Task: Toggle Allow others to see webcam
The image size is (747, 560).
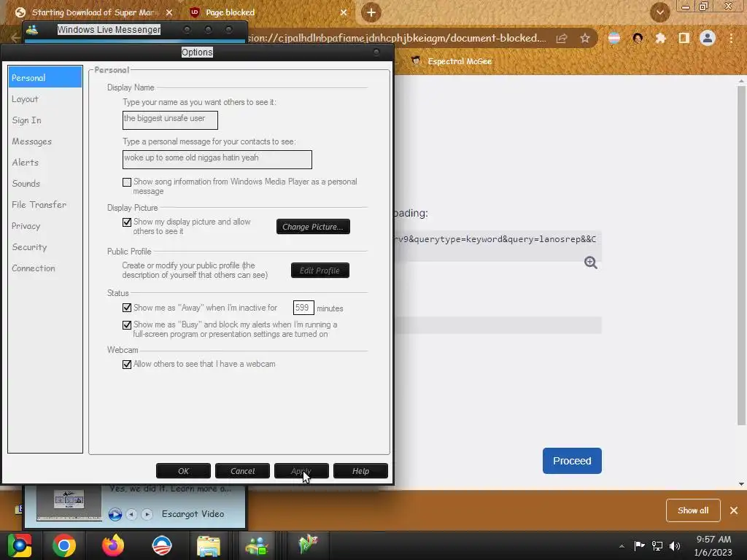Action: [127, 365]
